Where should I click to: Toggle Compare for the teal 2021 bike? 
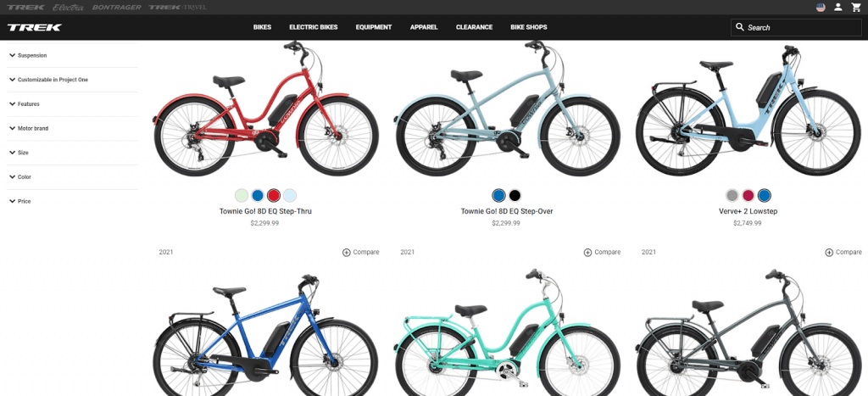[x=603, y=252]
